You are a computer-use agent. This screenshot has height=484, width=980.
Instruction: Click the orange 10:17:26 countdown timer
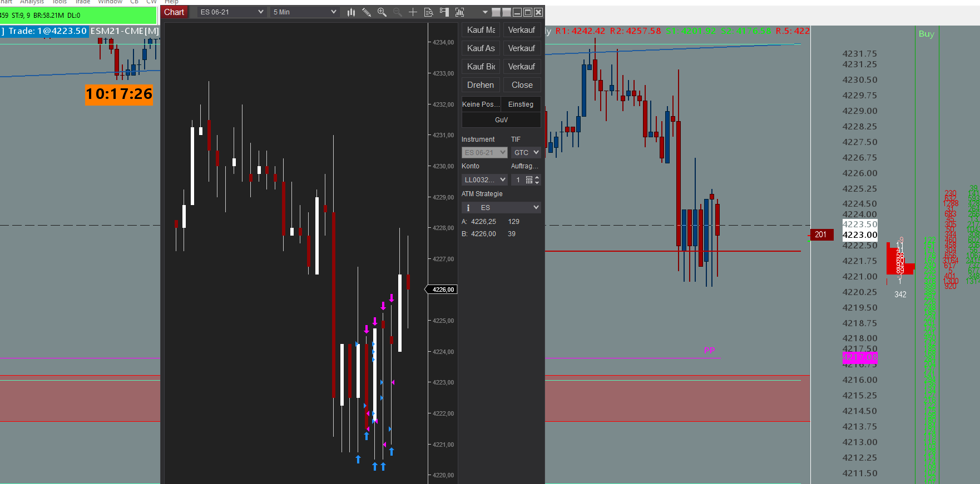click(119, 94)
